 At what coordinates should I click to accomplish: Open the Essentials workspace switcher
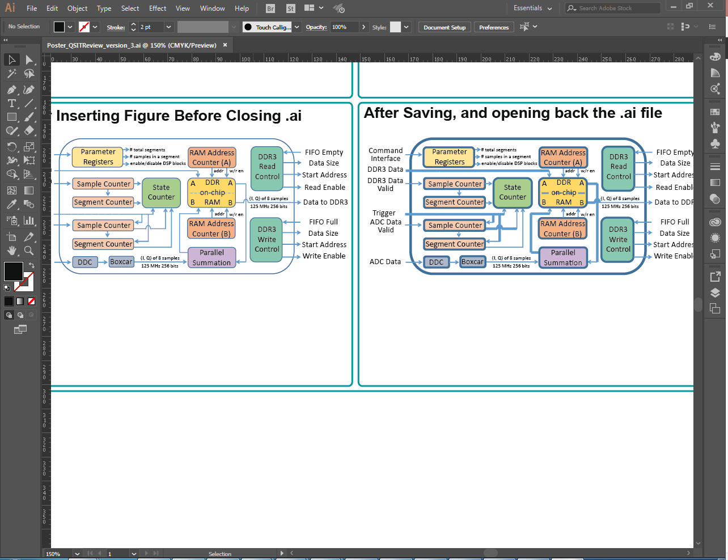point(532,9)
